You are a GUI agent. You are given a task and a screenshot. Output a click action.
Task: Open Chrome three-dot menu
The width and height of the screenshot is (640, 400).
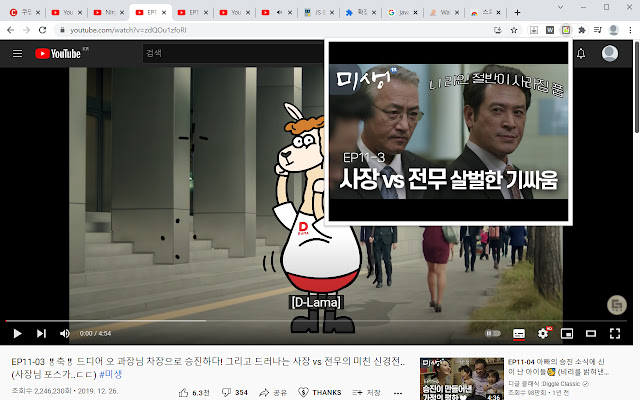630,30
